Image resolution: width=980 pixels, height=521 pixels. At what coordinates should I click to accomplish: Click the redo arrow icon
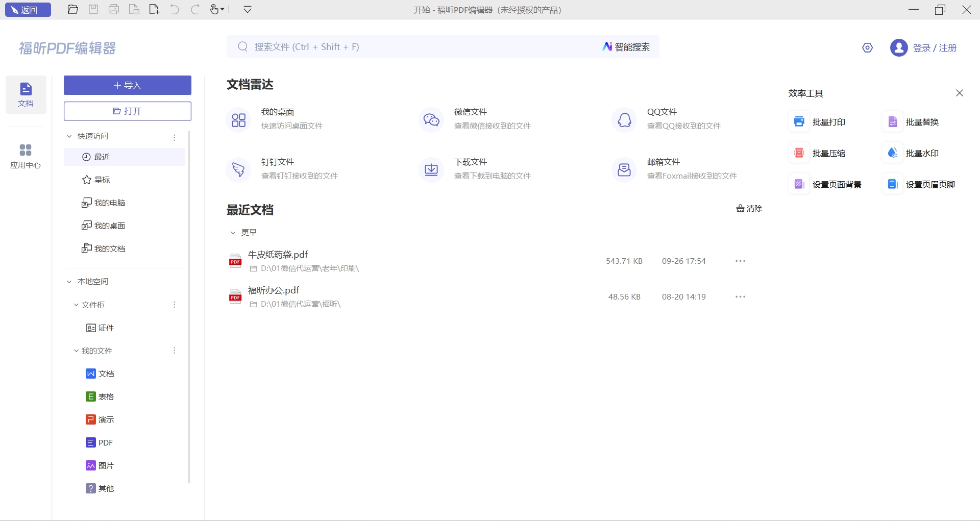[195, 10]
